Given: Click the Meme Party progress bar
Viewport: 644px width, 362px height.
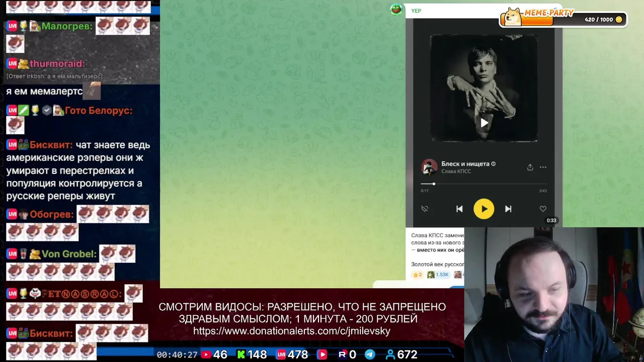Looking at the screenshot, I should [x=563, y=20].
